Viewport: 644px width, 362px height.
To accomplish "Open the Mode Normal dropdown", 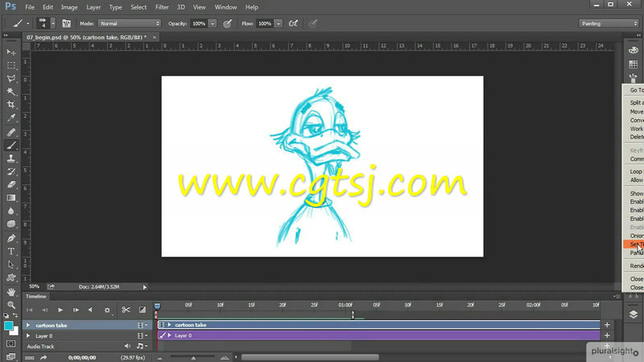I will point(129,23).
